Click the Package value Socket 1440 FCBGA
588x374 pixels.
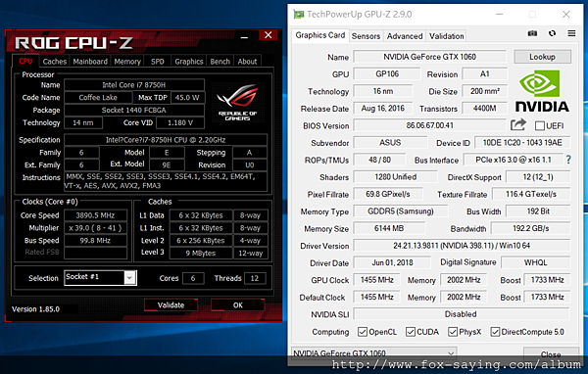134,111
